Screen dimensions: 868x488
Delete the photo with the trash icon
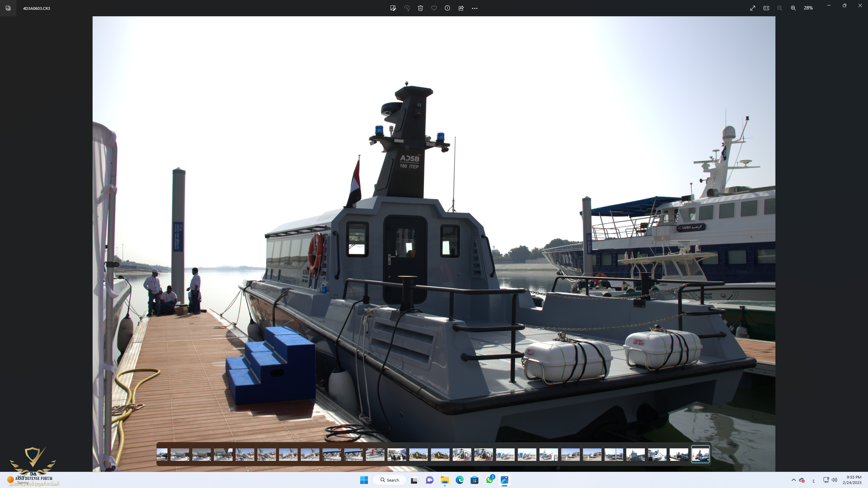pyautogui.click(x=420, y=8)
